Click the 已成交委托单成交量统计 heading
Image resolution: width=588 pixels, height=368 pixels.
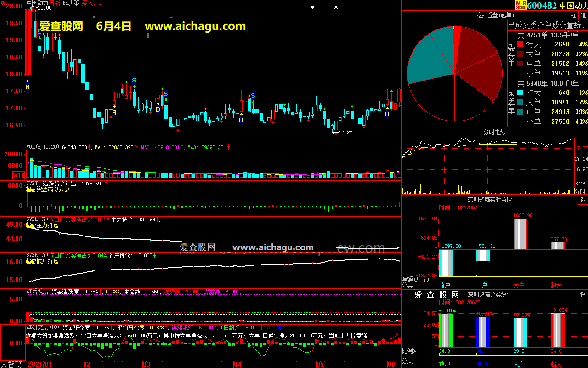point(548,25)
